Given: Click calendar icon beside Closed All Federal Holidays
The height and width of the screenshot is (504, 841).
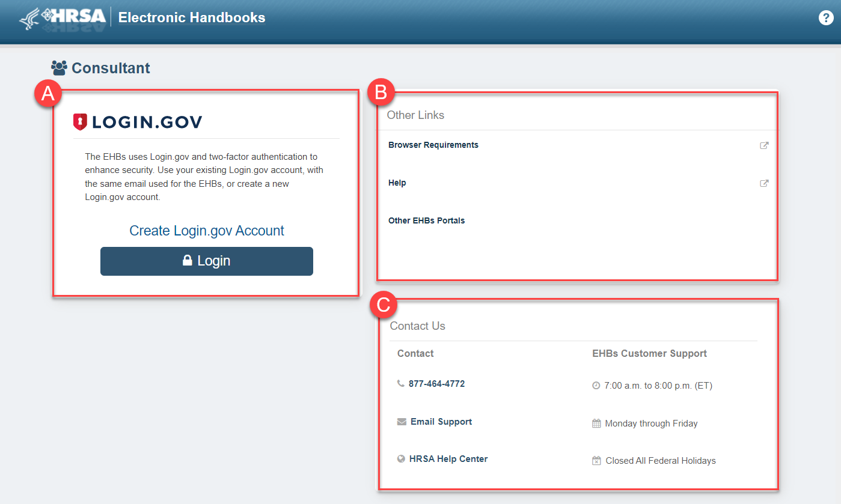Looking at the screenshot, I should pyautogui.click(x=596, y=461).
